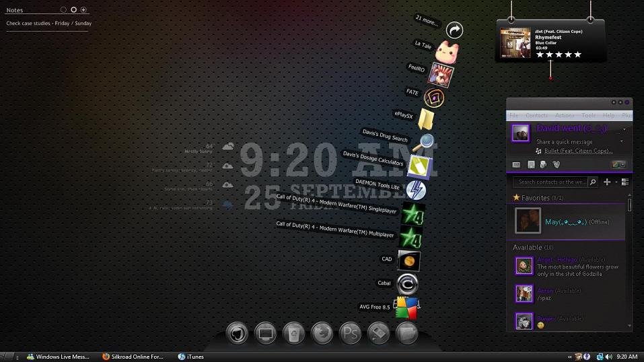Open AVG Free 8.5 icon

coord(406,308)
